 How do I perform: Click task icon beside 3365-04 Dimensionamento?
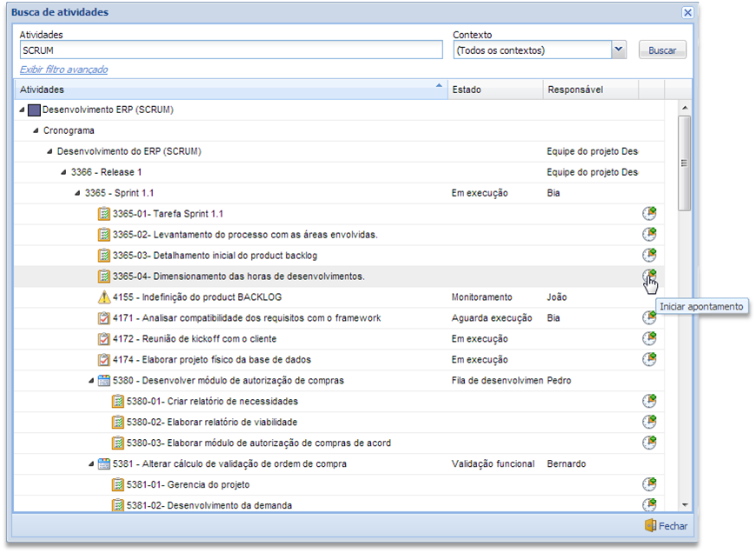pyautogui.click(x=103, y=276)
